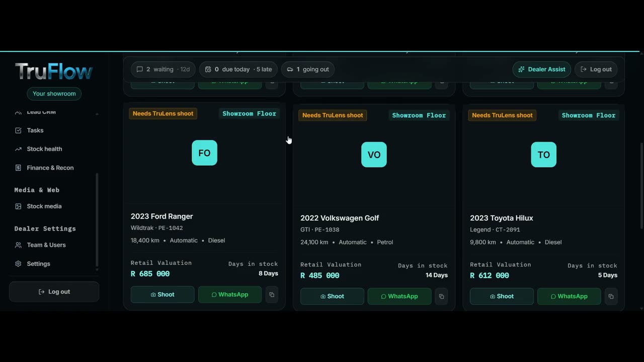
Task: Click the GTI · PE-1038 stock code
Action: click(320, 230)
